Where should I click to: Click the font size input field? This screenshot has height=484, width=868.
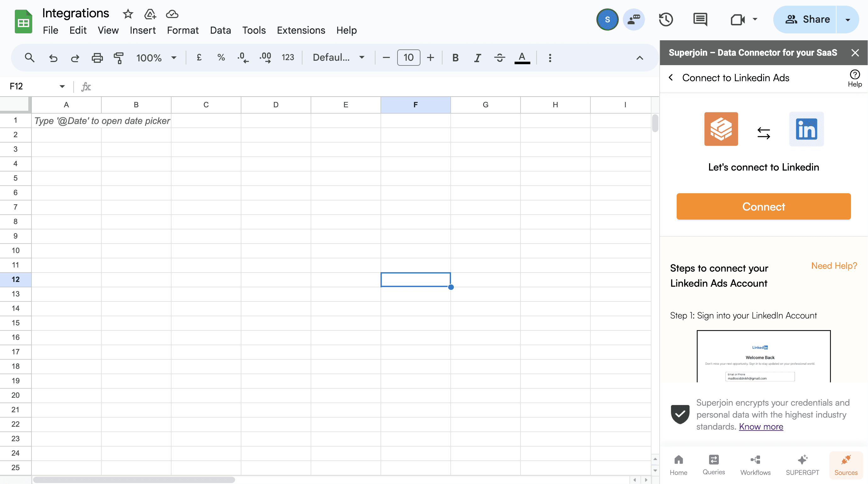(409, 58)
